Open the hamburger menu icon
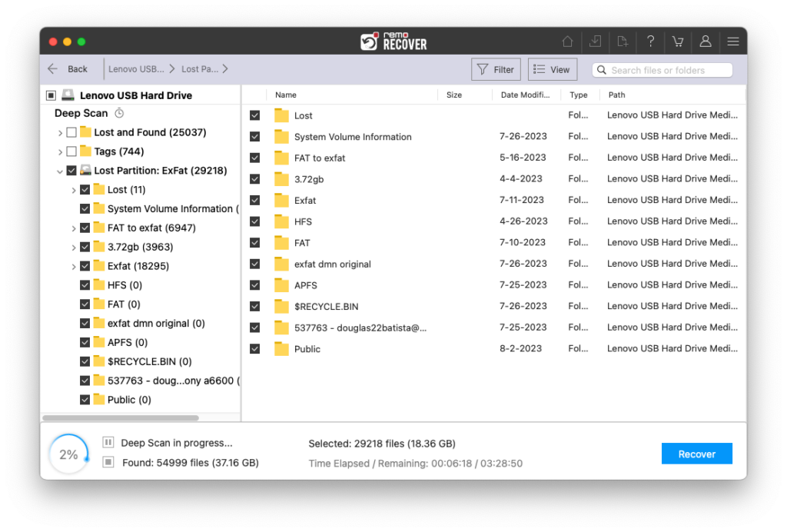787x532 pixels. tap(733, 42)
